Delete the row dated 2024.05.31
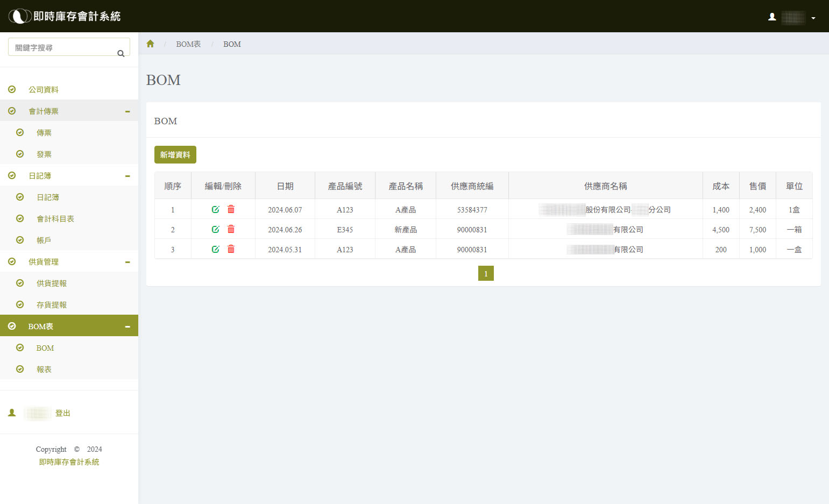Viewport: 829px width, 504px height. [x=231, y=249]
